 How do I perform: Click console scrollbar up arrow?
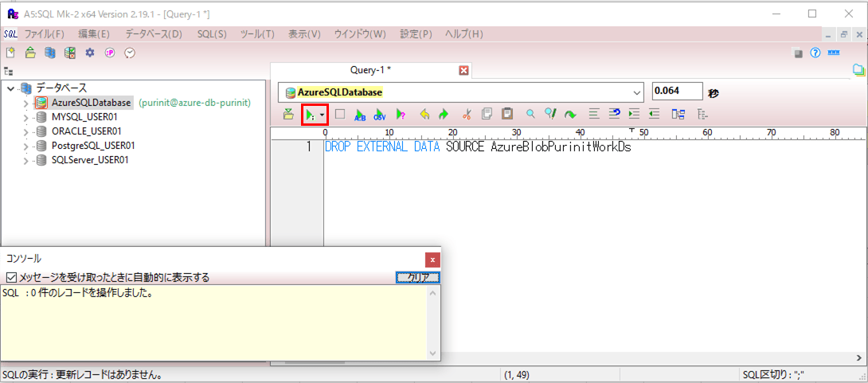432,291
